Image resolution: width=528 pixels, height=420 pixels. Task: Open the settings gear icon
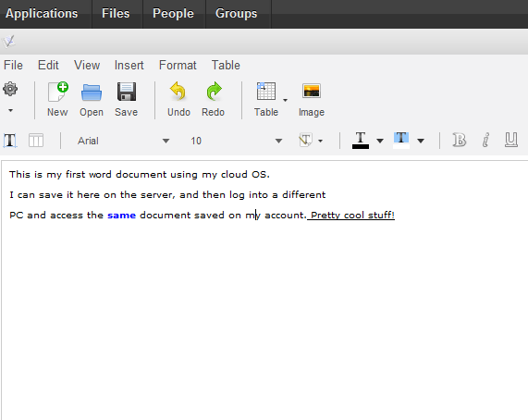(10, 89)
